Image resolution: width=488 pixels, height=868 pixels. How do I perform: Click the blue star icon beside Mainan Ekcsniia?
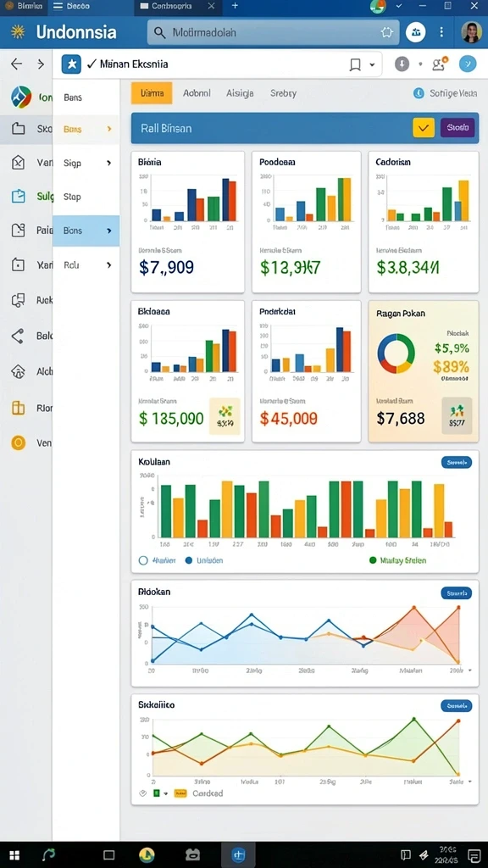click(x=71, y=64)
